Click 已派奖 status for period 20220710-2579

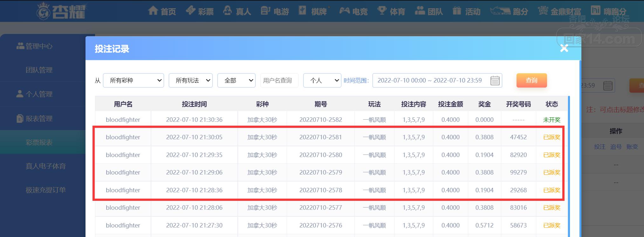click(552, 172)
